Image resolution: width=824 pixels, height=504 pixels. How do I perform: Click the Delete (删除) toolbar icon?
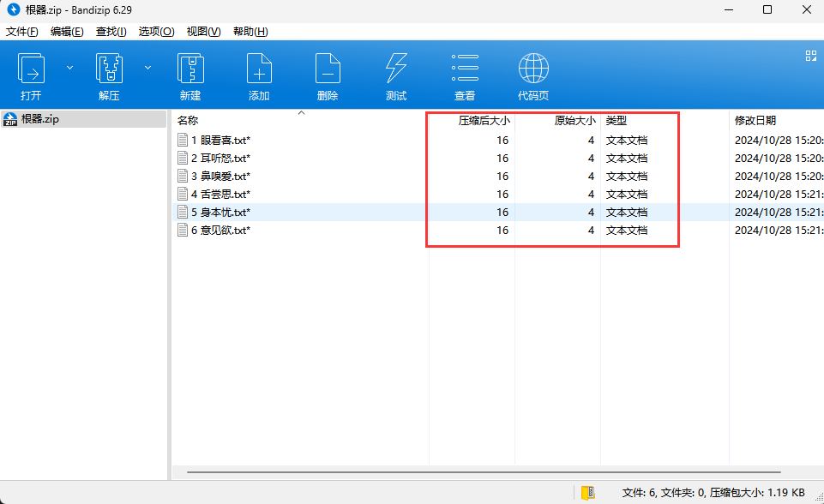[328, 69]
